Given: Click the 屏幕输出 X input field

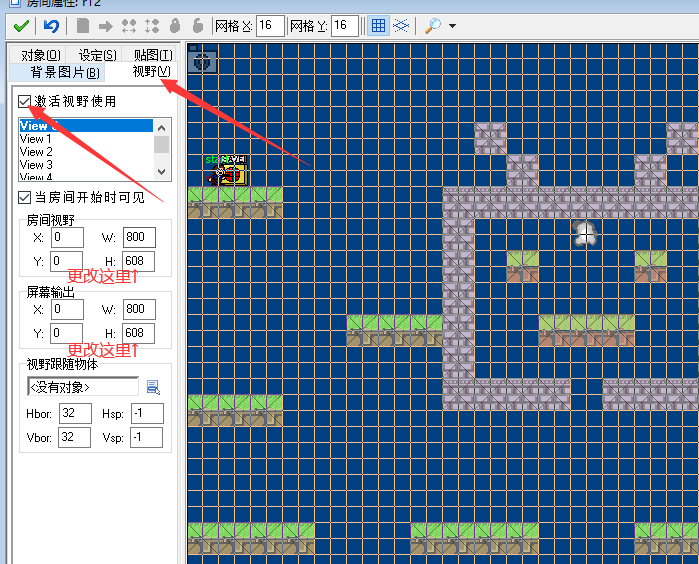Looking at the screenshot, I should pos(67,309).
